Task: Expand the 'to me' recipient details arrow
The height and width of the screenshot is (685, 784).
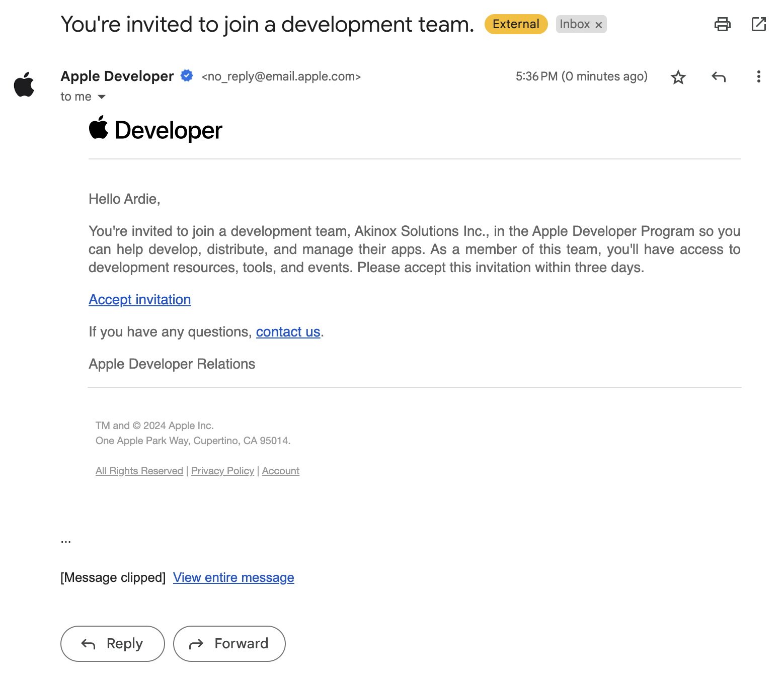Action: tap(102, 97)
